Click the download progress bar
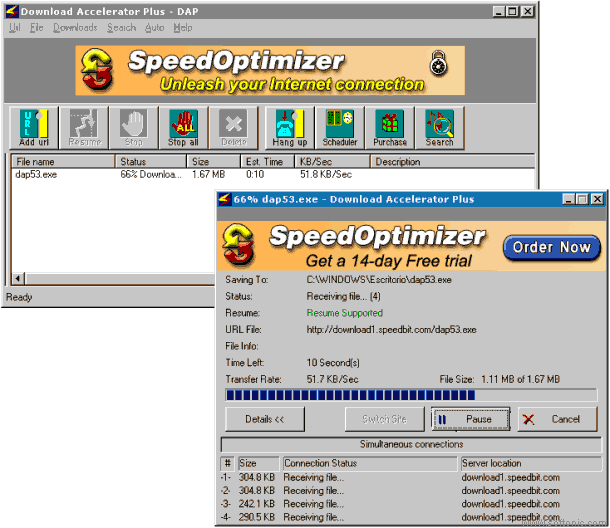610x528 pixels. click(x=411, y=395)
